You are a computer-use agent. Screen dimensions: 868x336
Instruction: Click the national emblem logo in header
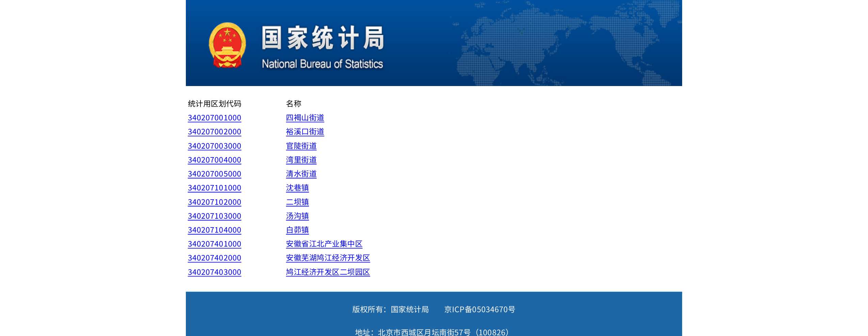[x=227, y=45]
